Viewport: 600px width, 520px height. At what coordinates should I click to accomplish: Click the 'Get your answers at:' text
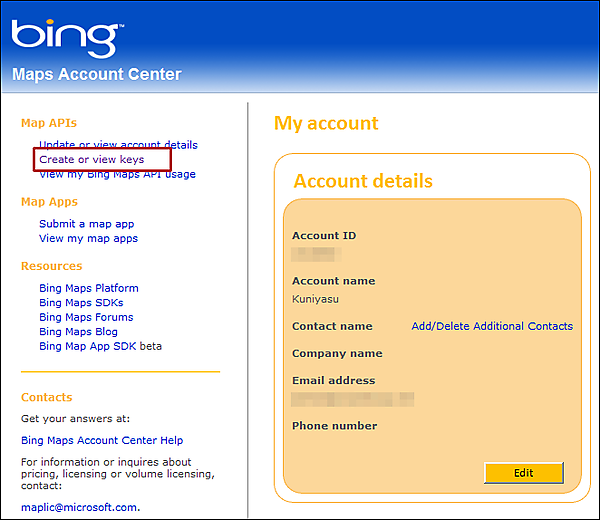pos(75,419)
